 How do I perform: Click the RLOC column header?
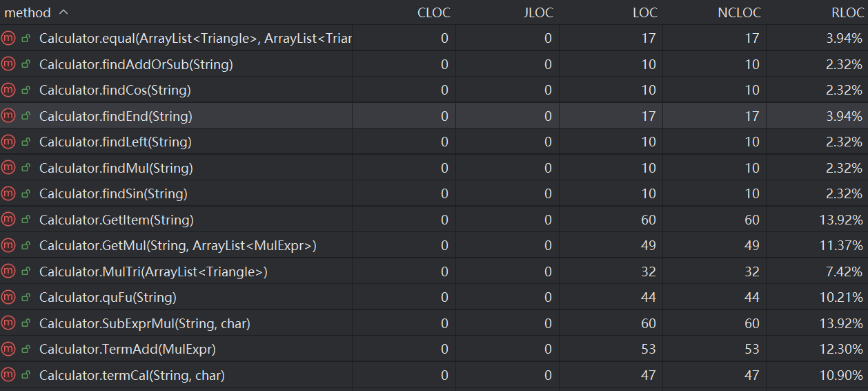coord(847,12)
